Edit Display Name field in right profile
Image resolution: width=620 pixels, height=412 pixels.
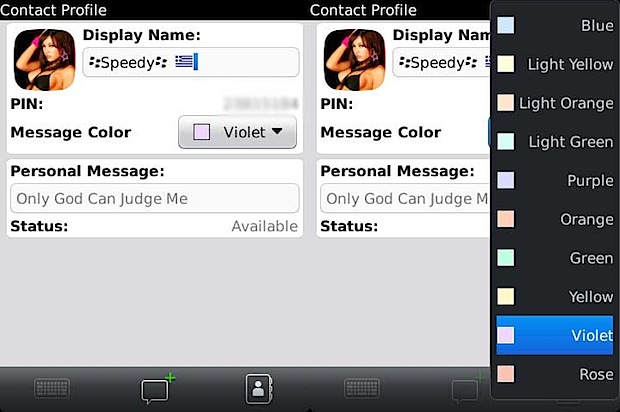pyautogui.click(x=441, y=62)
